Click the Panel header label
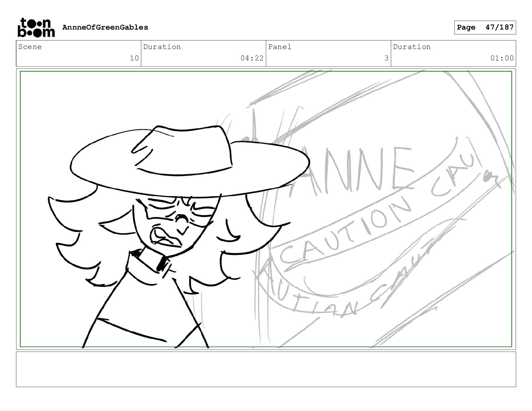532x411 pixels. (x=280, y=47)
